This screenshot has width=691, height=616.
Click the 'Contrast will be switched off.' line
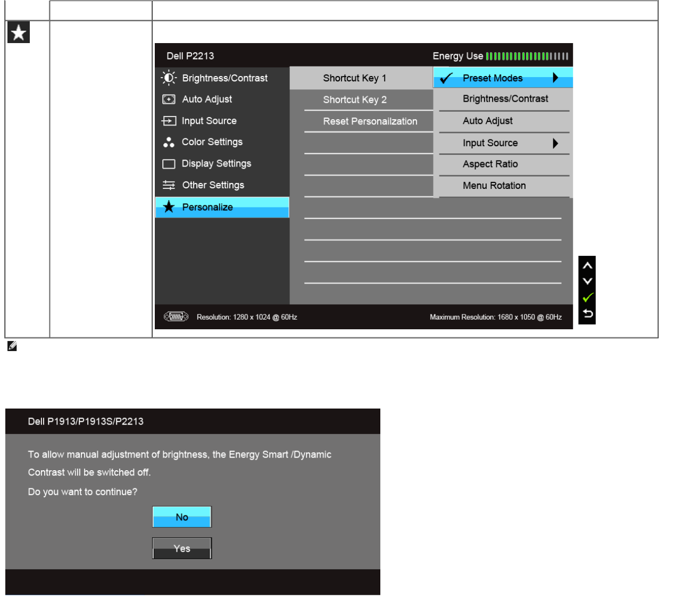pyautogui.click(x=89, y=472)
